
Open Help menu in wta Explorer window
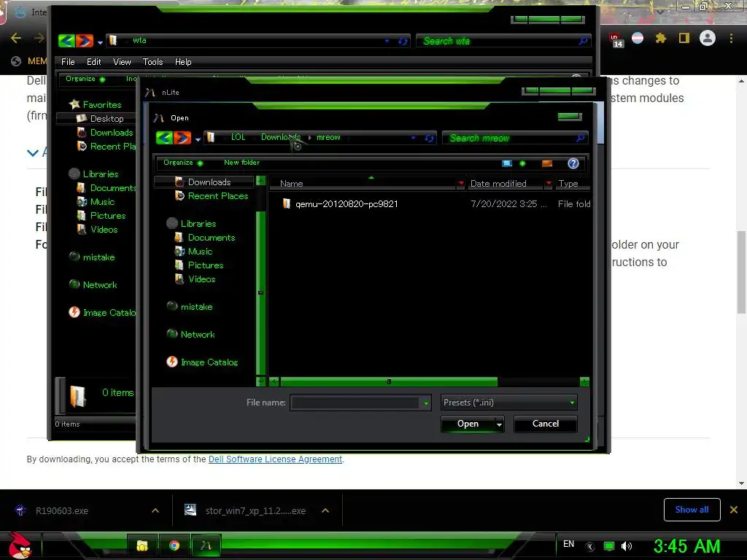click(x=183, y=62)
